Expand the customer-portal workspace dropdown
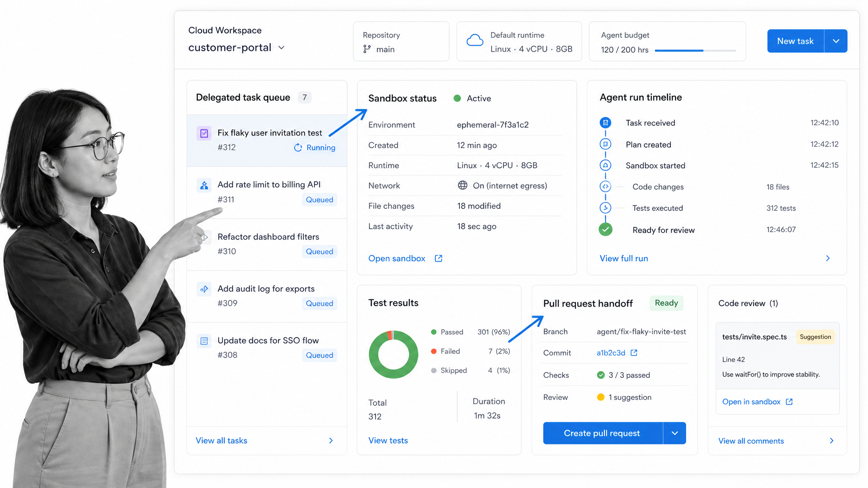Screen dimensions: 868x488 281,47
